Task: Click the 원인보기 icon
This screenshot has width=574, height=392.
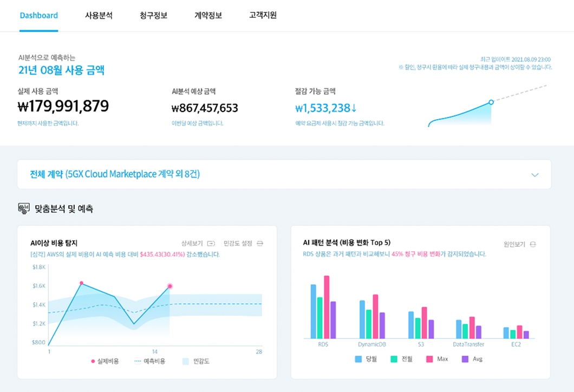Action: [x=533, y=244]
